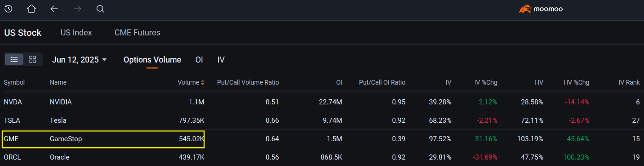644x166 pixels.
Task: Open the search magnifier icon
Action: (100, 9)
